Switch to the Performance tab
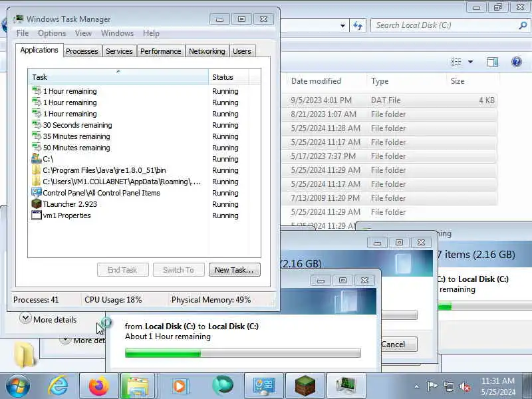The width and height of the screenshot is (532, 399). [x=161, y=51]
